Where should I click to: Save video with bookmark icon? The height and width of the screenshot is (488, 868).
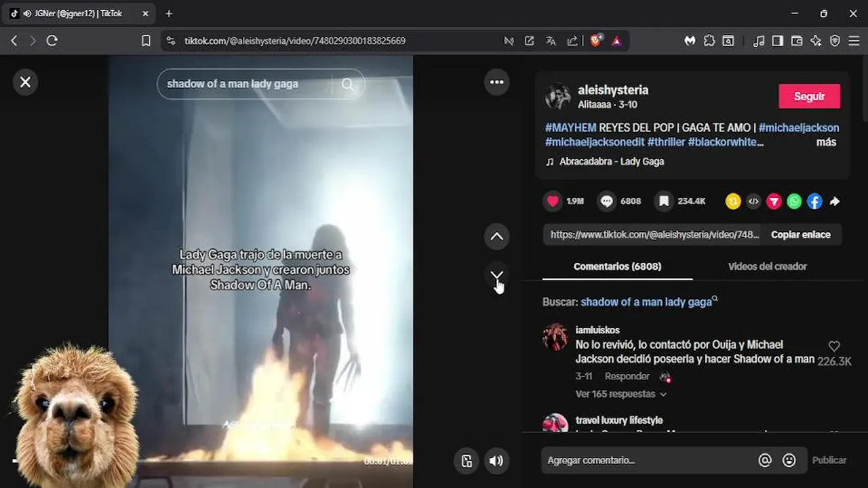(664, 201)
